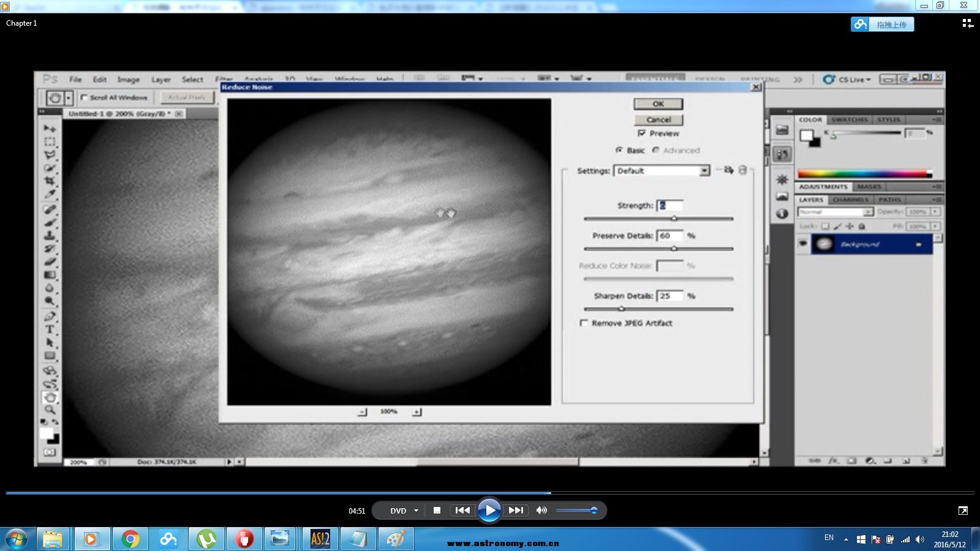The height and width of the screenshot is (551, 980).
Task: Open Hand tool preset picker arrow
Action: (x=69, y=98)
